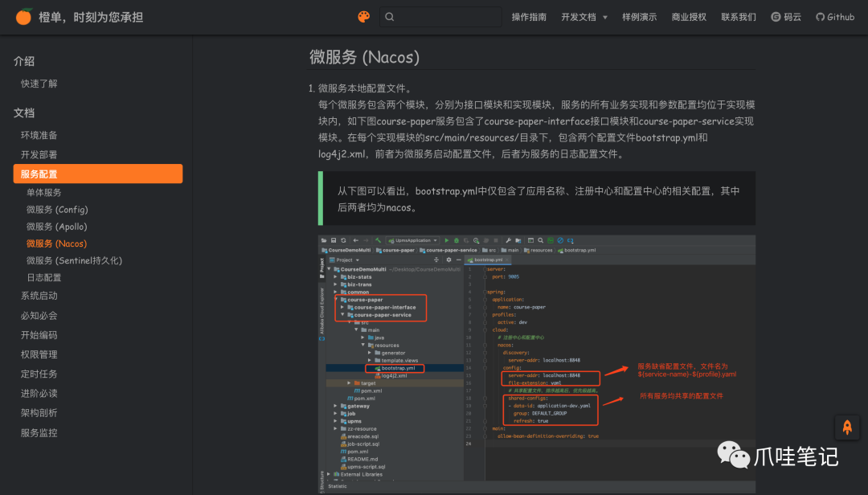Viewport: 868px width, 495px height.
Task: Click site title 橙单，时刻为您承担
Action: pos(91,17)
